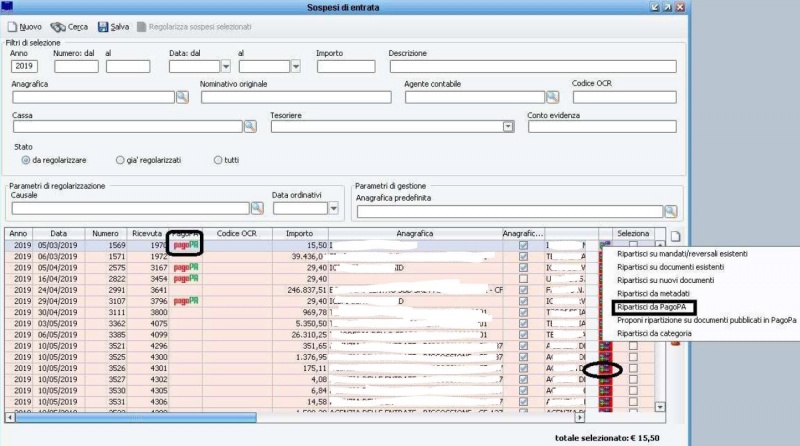Screen dimensions: 800x446
Task: Click the ripartisci icon in row 3530
Action: pyautogui.click(x=605, y=391)
